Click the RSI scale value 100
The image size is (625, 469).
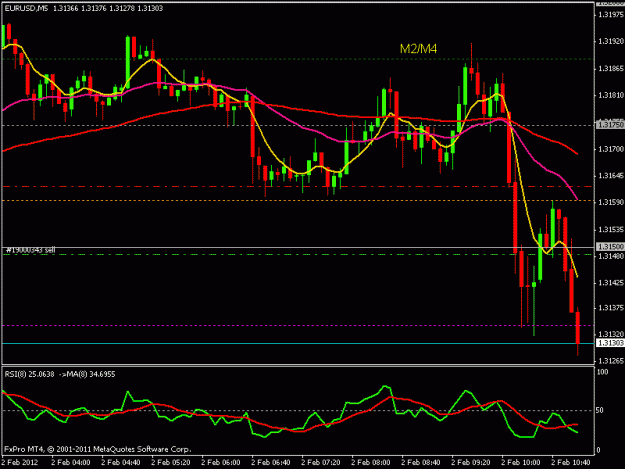click(x=603, y=372)
